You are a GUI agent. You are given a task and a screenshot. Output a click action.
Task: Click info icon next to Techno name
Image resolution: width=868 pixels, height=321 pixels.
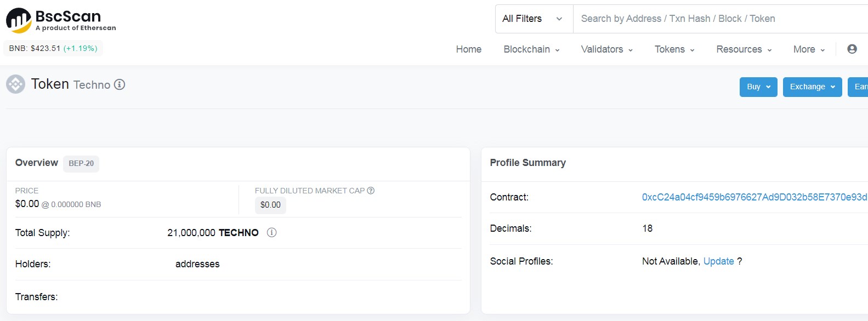tap(120, 84)
